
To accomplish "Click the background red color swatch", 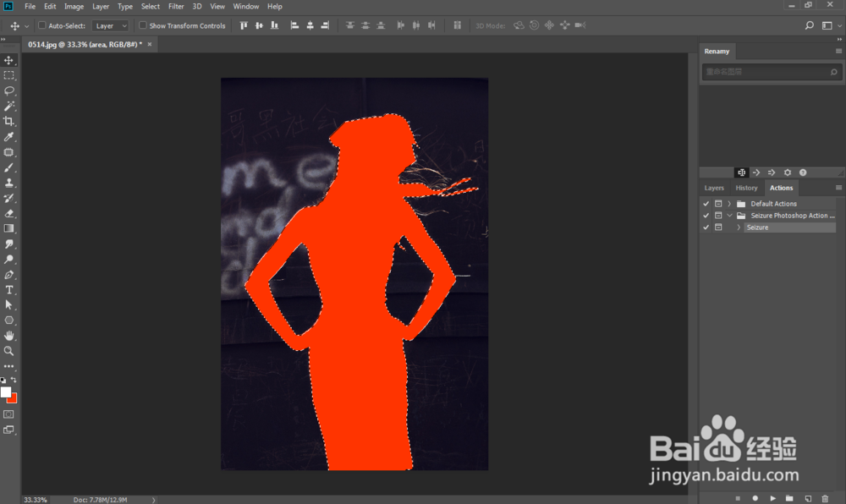I will click(x=13, y=399).
